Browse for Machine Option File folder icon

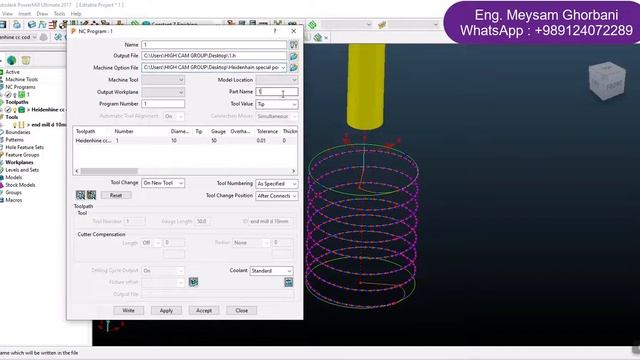click(x=293, y=67)
